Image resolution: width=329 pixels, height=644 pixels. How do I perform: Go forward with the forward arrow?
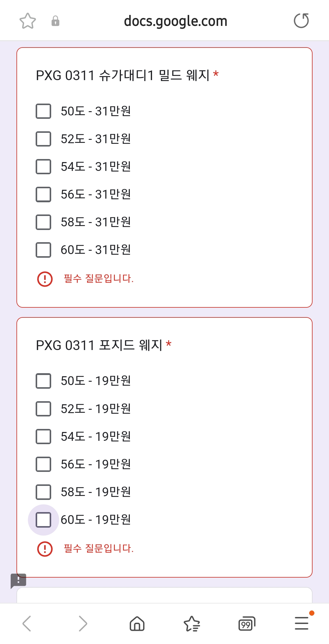83,623
